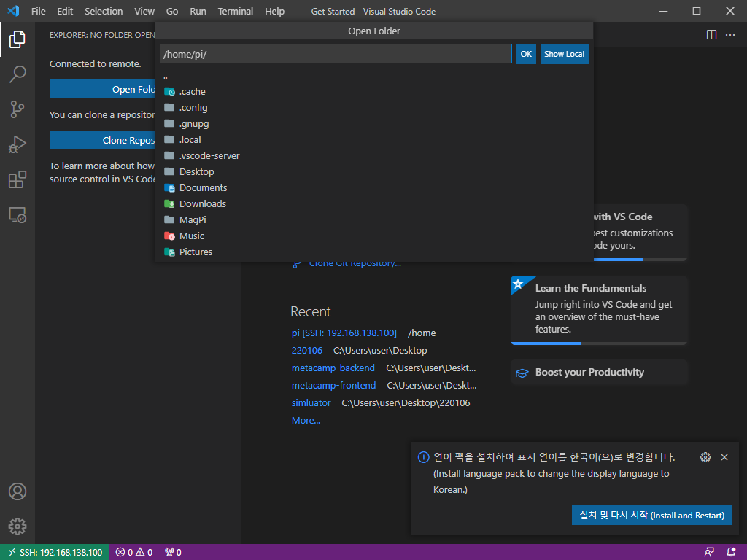Select the .vscode-server folder entry
The height and width of the screenshot is (560, 747).
(374, 156)
